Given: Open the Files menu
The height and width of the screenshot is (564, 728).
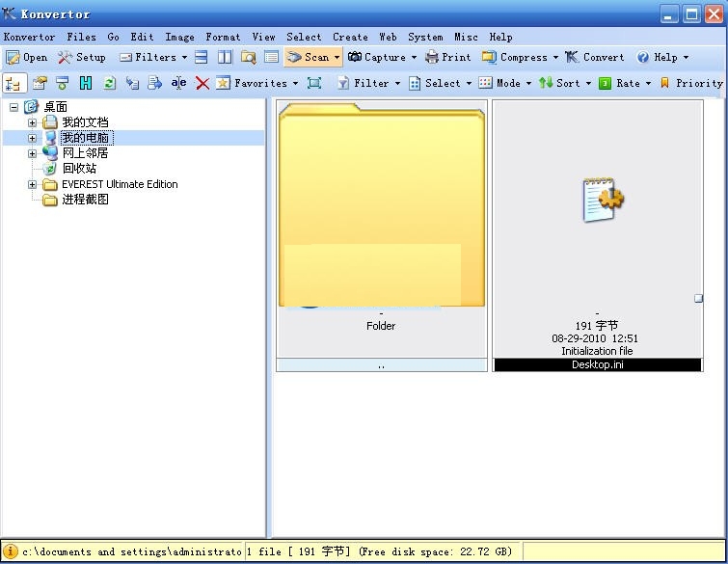Looking at the screenshot, I should point(81,37).
